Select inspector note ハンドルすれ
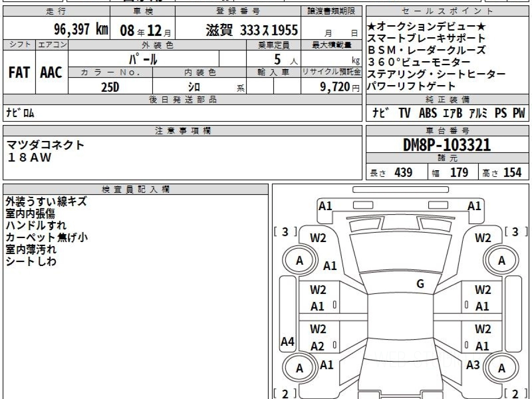This screenshot has width=532, height=399. [x=36, y=226]
